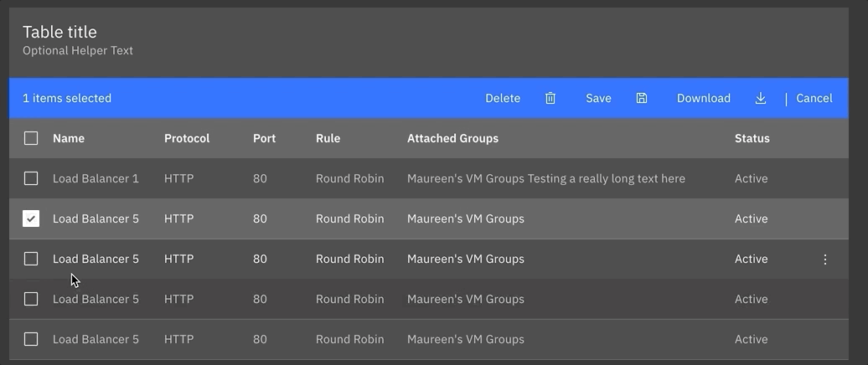Click the Status column header
This screenshot has width=868, height=365.
752,138
